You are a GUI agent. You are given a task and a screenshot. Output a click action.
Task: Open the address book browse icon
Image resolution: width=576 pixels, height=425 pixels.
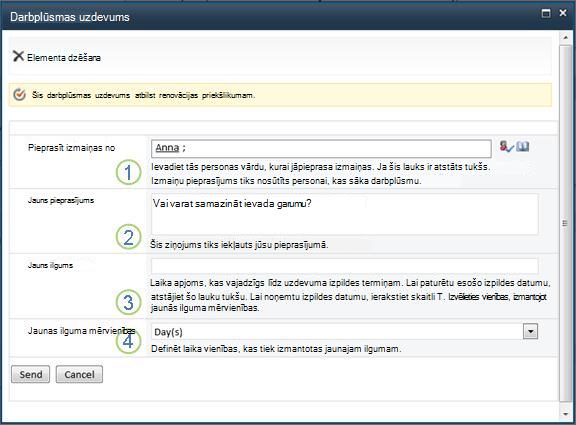[522, 147]
